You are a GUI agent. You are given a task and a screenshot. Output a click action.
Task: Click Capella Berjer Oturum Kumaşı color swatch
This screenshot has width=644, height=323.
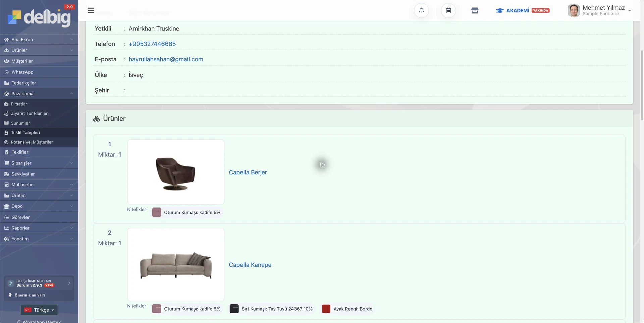click(157, 212)
